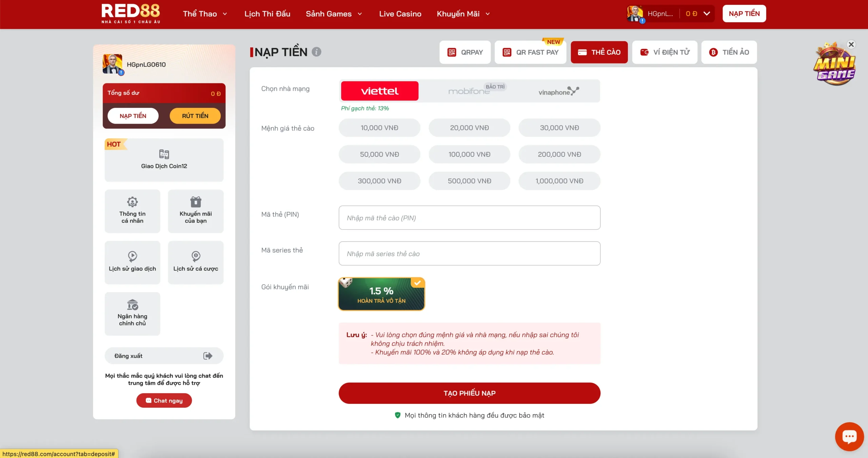Click header NẠP TIỀN button
Screen dimensions: 868x458
744,14
